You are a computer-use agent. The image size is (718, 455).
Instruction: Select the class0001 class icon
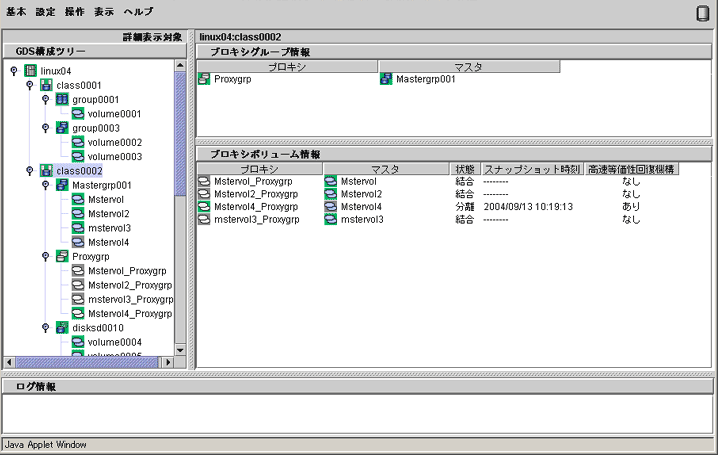click(x=46, y=85)
